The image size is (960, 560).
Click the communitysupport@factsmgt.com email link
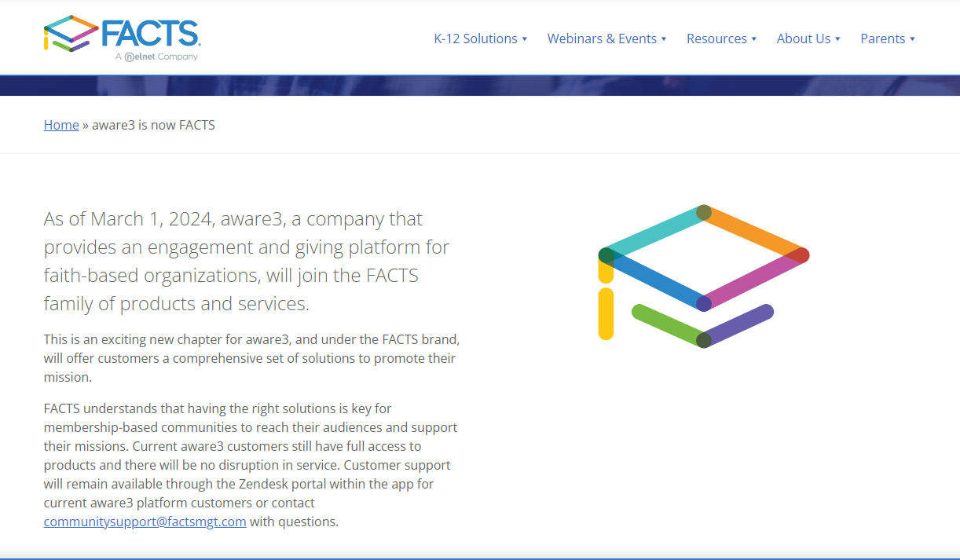145,522
